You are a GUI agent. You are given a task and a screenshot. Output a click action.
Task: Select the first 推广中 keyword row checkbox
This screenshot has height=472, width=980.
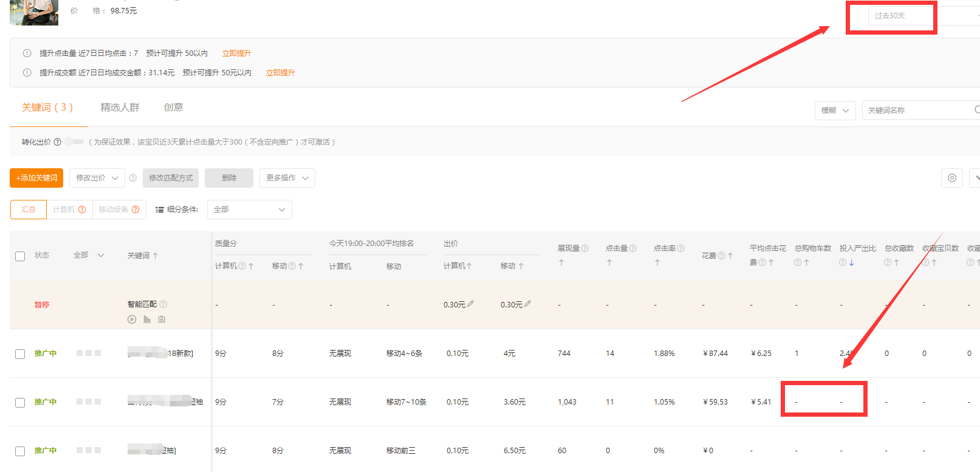pyautogui.click(x=20, y=354)
